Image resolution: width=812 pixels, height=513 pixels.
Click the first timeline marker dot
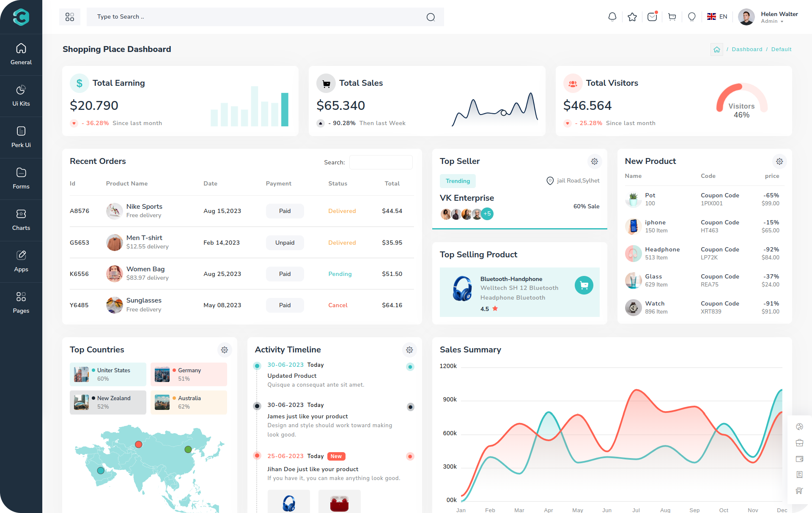[x=257, y=366]
